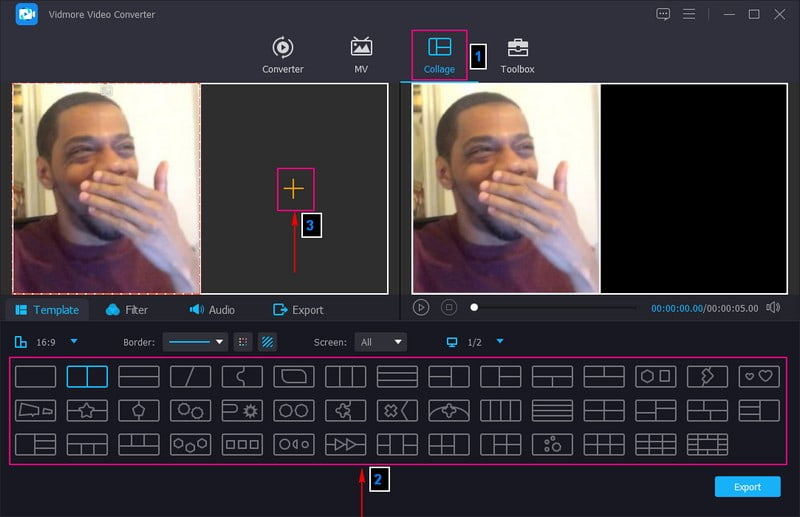Toggle the dotted border pattern button
800x517 pixels.
point(243,342)
